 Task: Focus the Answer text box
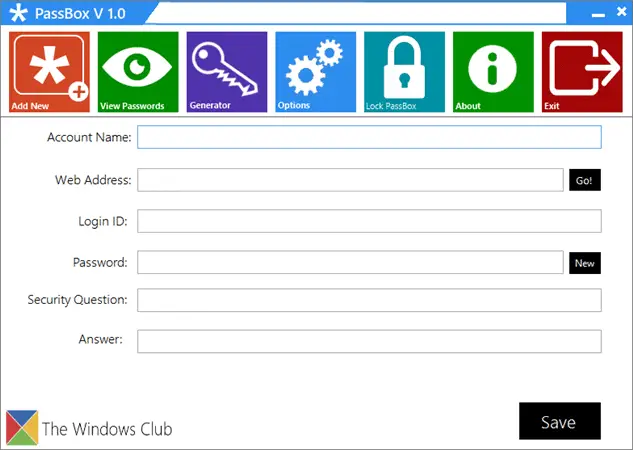(369, 341)
